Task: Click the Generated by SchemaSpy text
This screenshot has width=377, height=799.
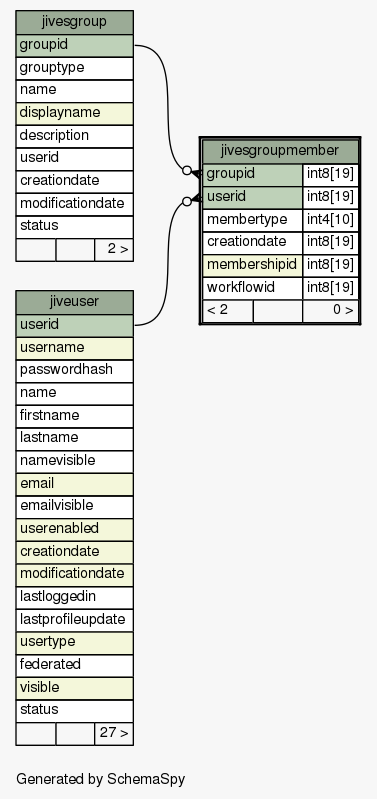Action: coord(100,779)
